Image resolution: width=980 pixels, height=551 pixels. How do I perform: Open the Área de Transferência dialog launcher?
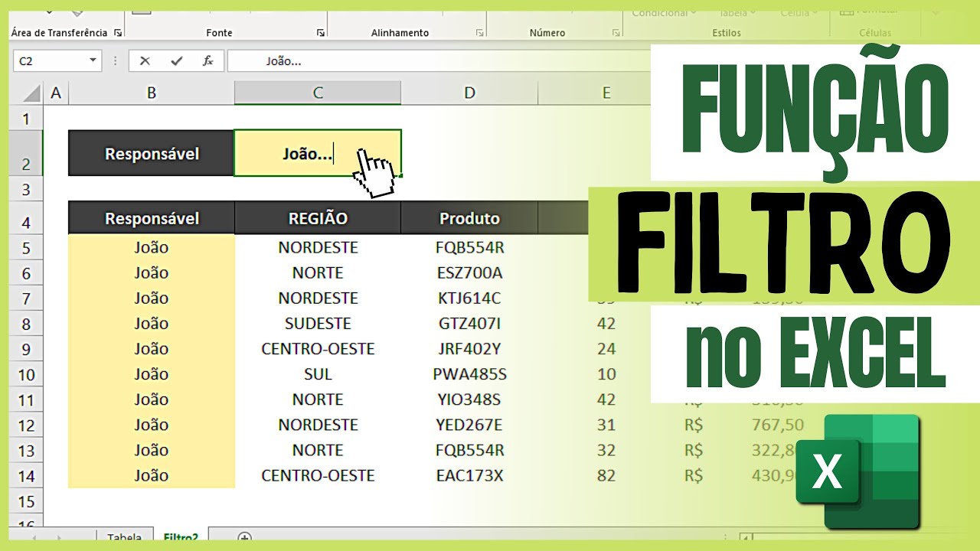(118, 33)
